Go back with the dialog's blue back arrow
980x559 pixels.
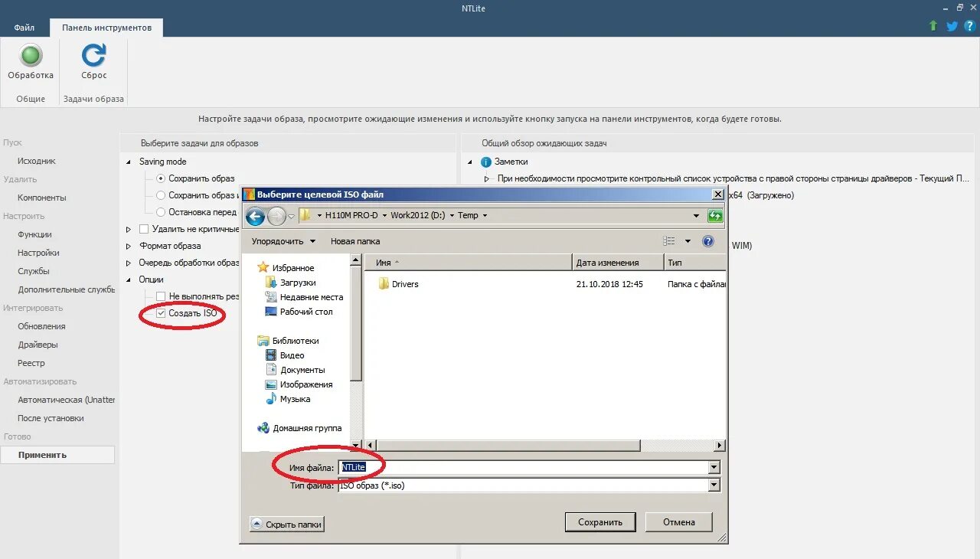[x=255, y=217]
